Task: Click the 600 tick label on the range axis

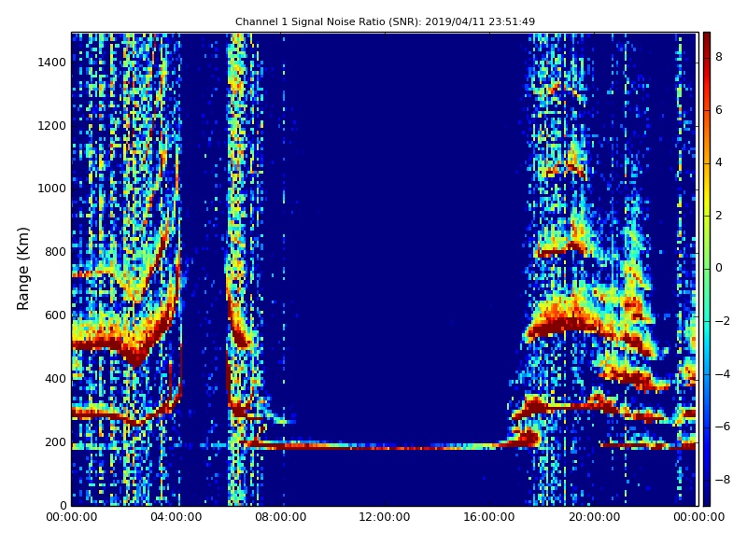Action: tap(55, 315)
